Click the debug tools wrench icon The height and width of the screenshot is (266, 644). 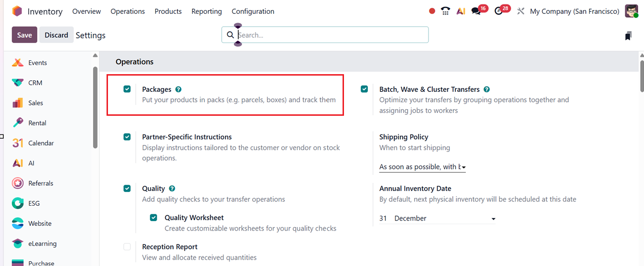click(521, 11)
